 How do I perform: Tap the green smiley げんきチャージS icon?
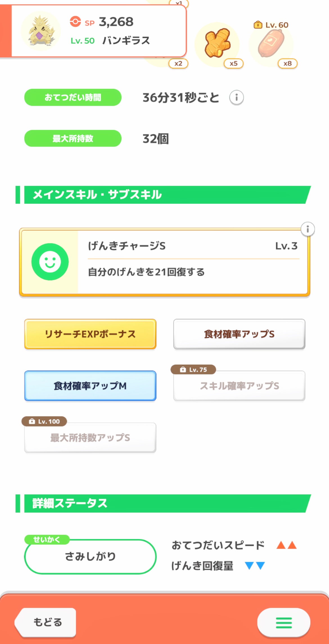[x=50, y=262]
